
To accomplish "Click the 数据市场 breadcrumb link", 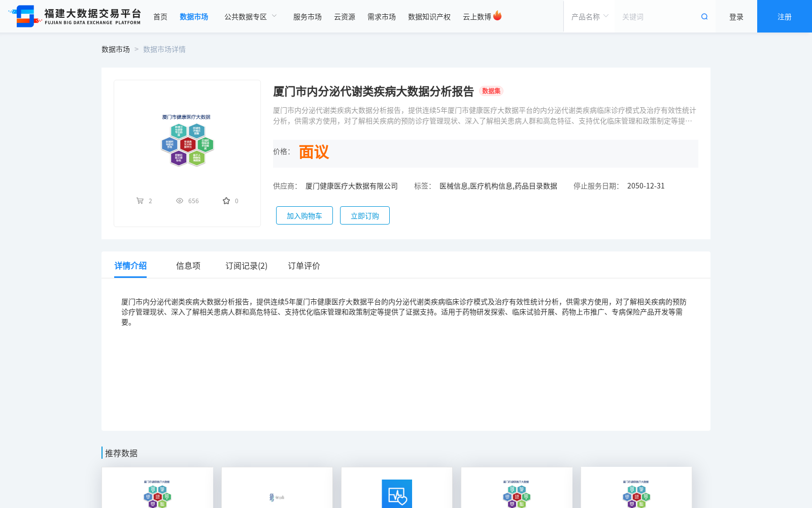I will 116,49.
